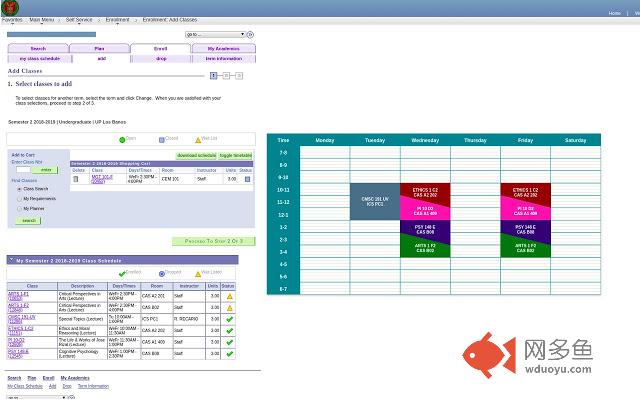Screen dimensions: 640x400
Task: Open the MGT 101-E class link
Action: click(102, 179)
